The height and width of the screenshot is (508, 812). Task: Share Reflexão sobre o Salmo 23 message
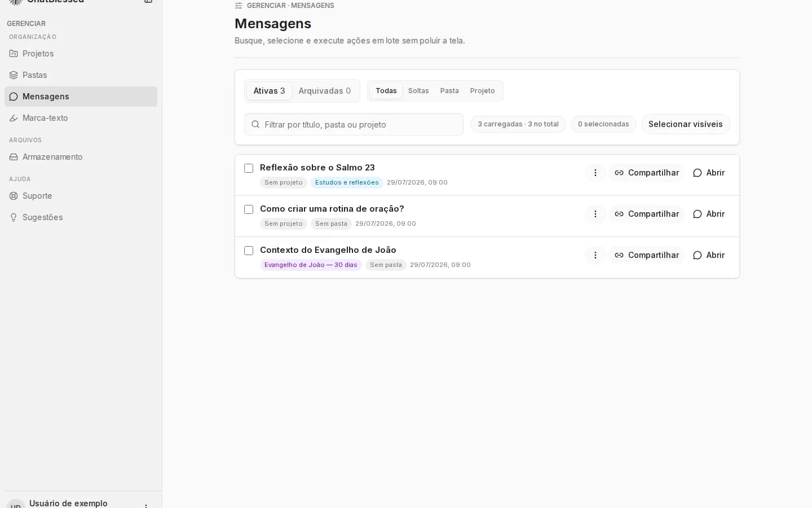[647, 173]
